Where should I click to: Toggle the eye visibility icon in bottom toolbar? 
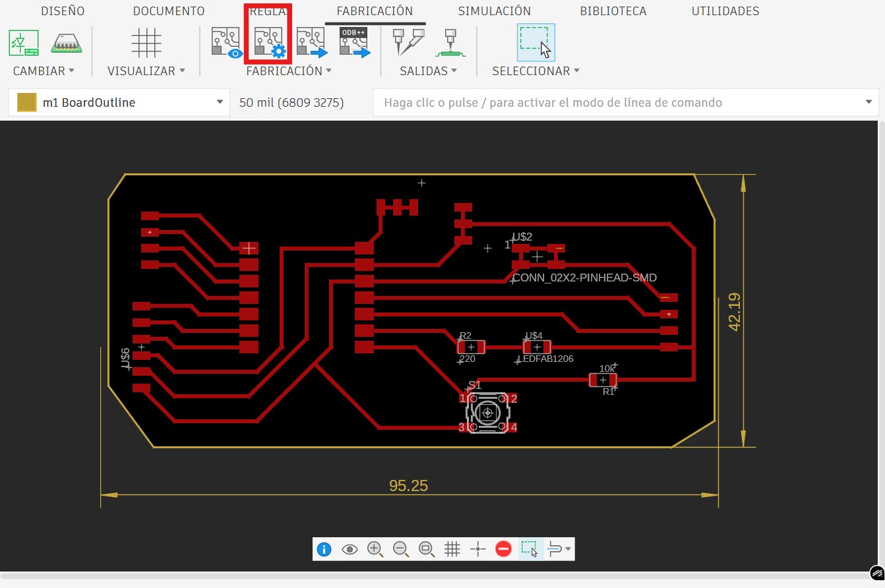(x=350, y=548)
